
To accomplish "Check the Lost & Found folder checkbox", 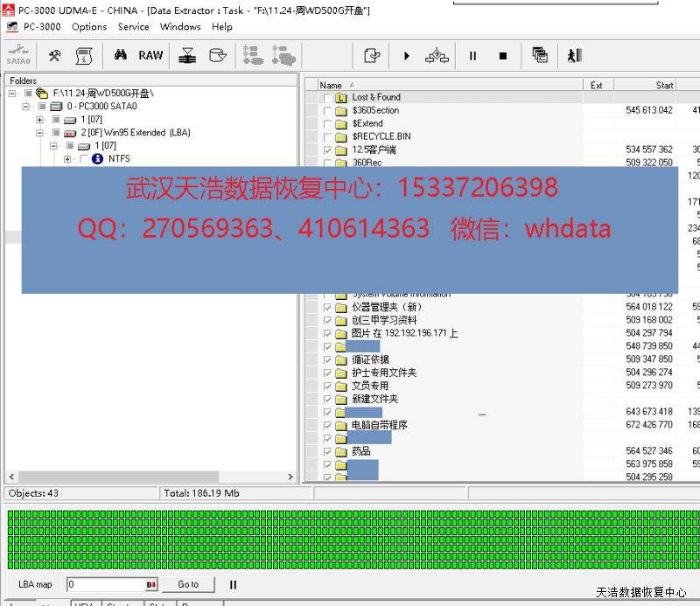I will tap(328, 98).
